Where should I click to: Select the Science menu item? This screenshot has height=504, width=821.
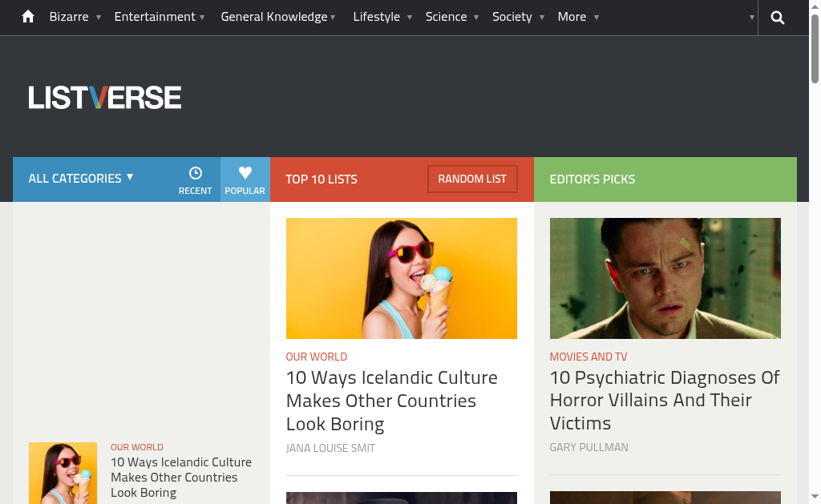click(x=451, y=17)
